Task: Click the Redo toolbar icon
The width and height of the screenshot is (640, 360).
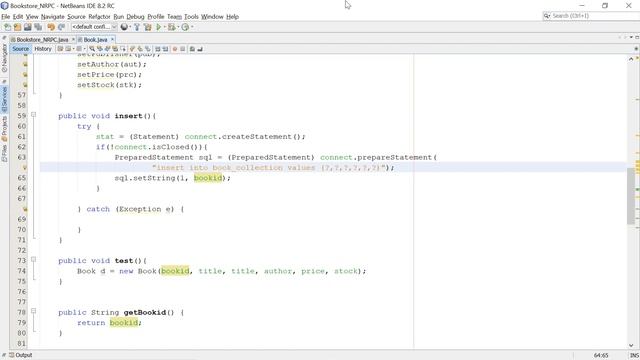Action: (x=61, y=27)
